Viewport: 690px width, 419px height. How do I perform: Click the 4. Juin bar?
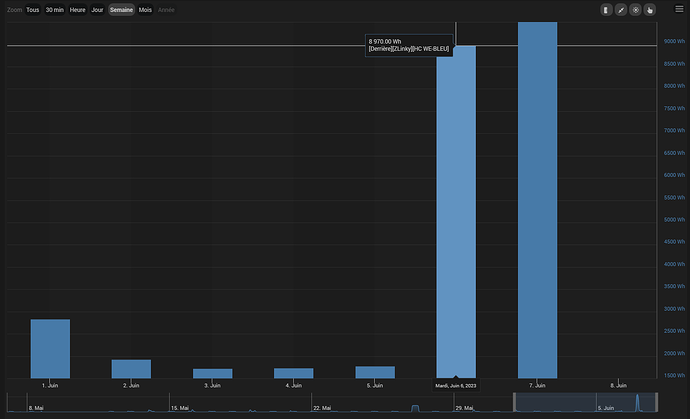pos(294,373)
